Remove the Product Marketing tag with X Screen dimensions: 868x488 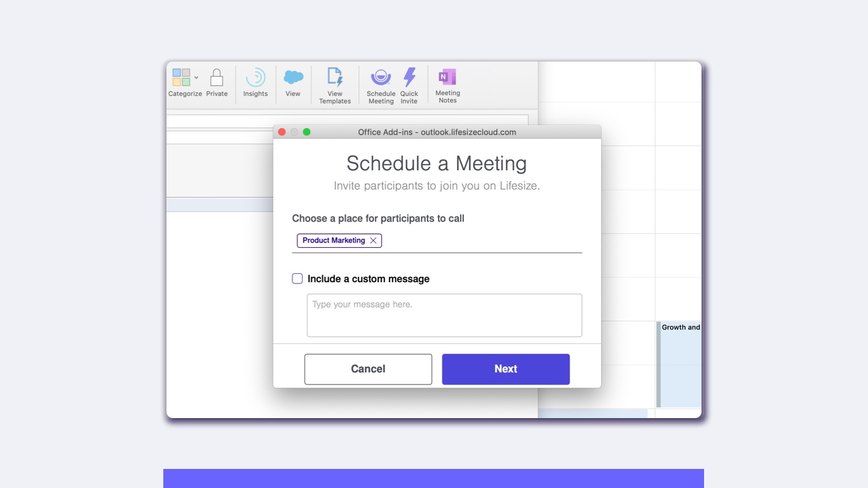point(374,240)
